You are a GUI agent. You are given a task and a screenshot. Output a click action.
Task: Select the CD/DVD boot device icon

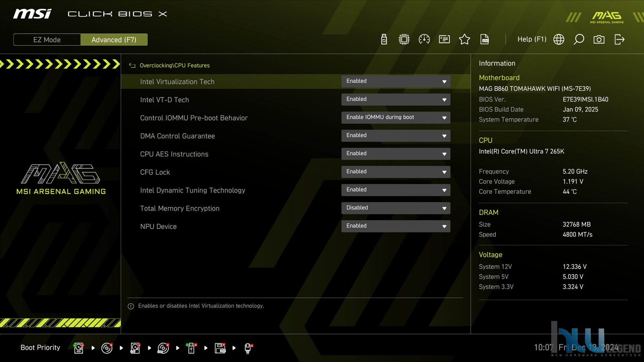coord(107,348)
